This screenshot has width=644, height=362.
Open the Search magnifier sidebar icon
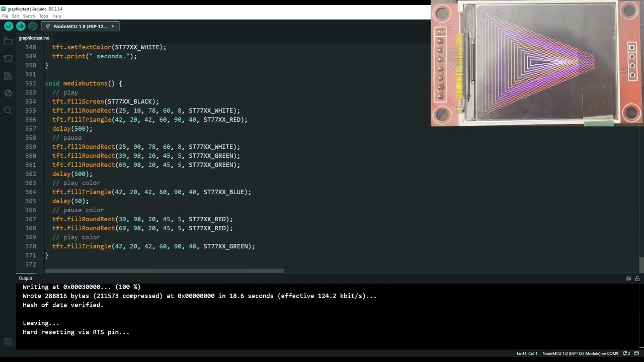pos(8,110)
